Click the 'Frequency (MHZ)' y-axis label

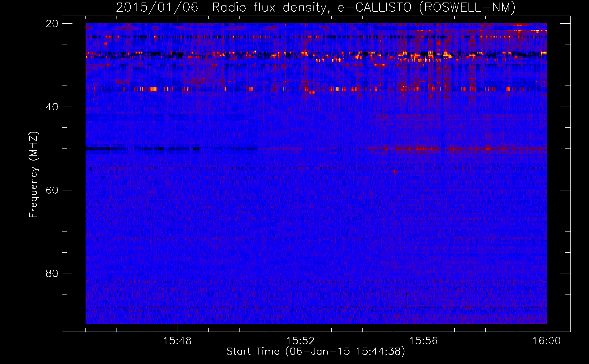pos(33,175)
